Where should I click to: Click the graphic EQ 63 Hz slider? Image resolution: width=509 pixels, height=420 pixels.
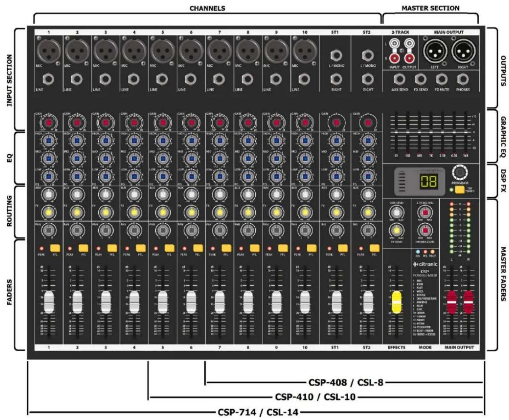click(x=396, y=132)
